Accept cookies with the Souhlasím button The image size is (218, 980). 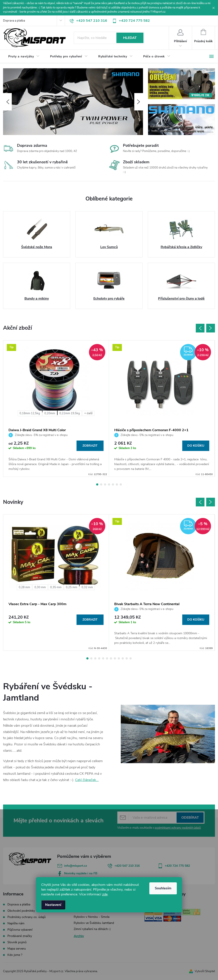pos(163,888)
